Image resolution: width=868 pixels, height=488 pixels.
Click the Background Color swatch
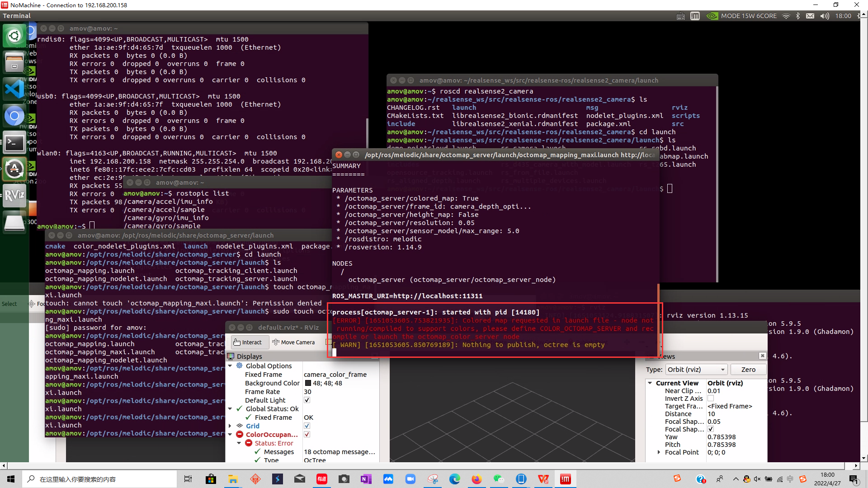tap(308, 383)
